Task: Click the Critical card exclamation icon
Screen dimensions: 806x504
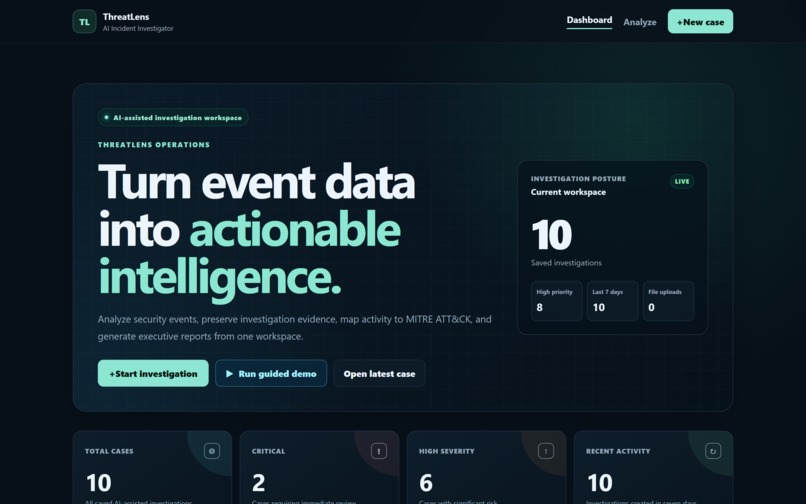Action: [x=379, y=451]
